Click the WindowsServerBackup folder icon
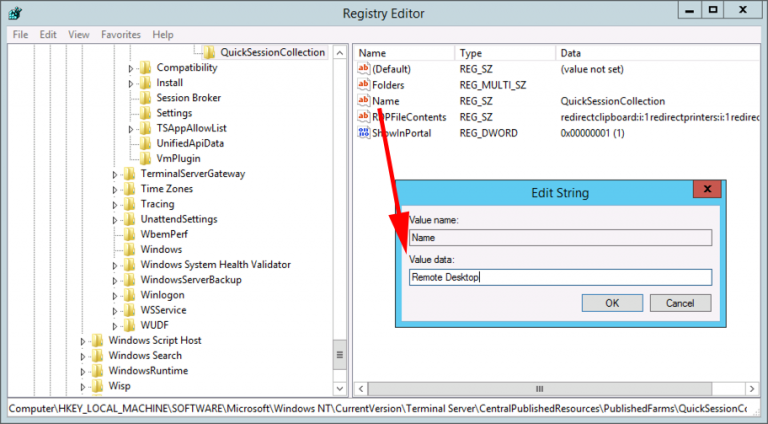 129,280
